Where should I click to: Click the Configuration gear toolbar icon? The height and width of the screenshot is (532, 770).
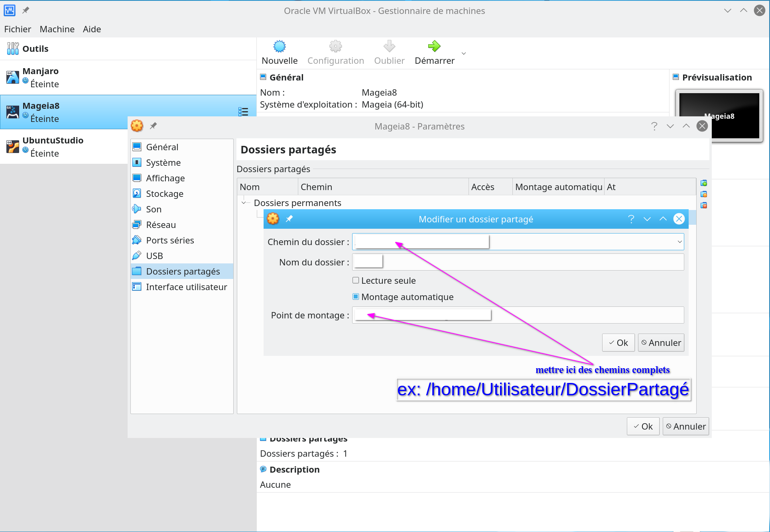[335, 47]
